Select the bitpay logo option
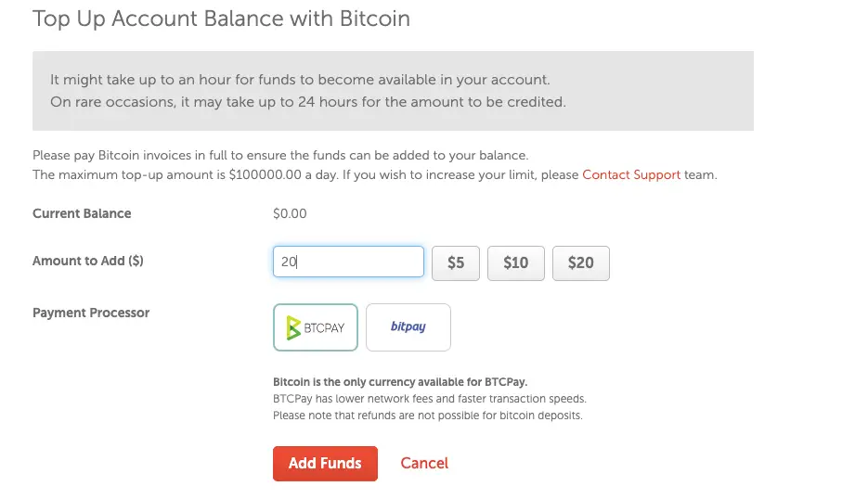 408,326
